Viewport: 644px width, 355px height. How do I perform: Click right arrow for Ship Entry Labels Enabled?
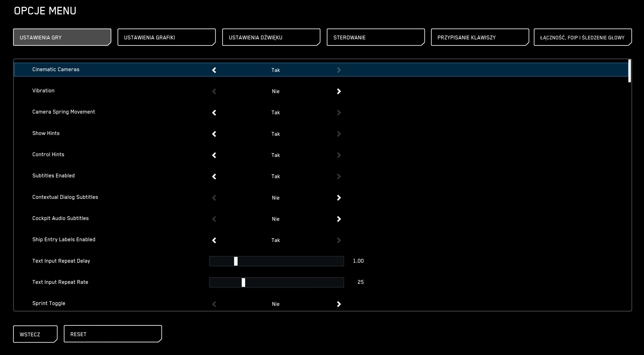click(x=339, y=240)
